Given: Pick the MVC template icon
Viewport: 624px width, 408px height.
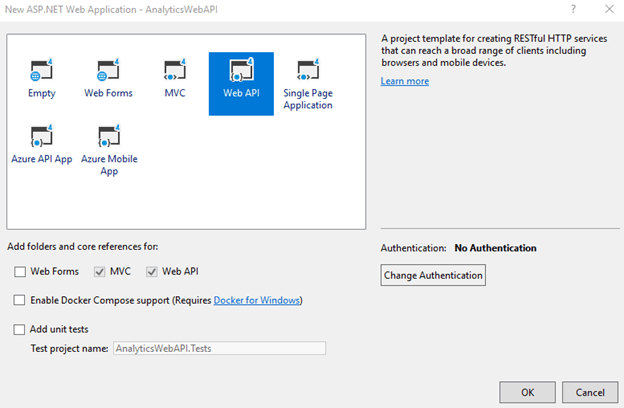Looking at the screenshot, I should [175, 70].
